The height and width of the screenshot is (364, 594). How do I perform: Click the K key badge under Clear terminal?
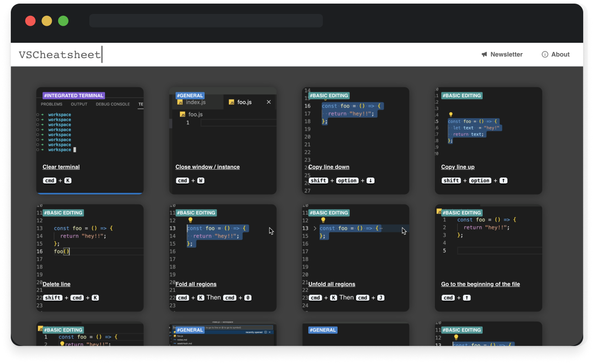click(68, 181)
